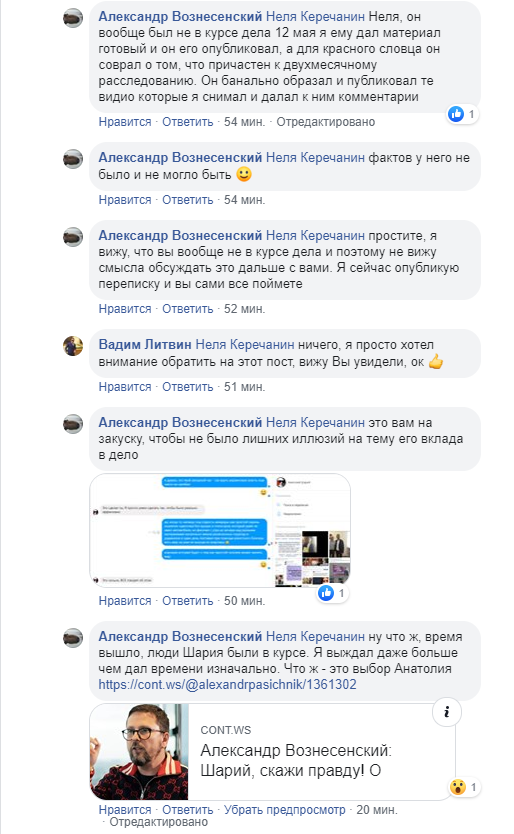Viewport: 514px width, 834px height.
Task: Click 'Нравится' under the 50 мин. comment
Action: (125, 601)
